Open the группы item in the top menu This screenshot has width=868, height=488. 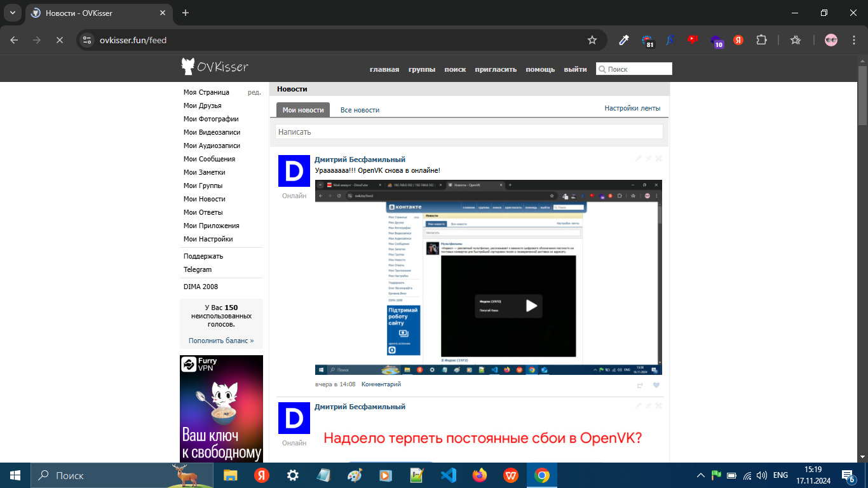(x=422, y=69)
